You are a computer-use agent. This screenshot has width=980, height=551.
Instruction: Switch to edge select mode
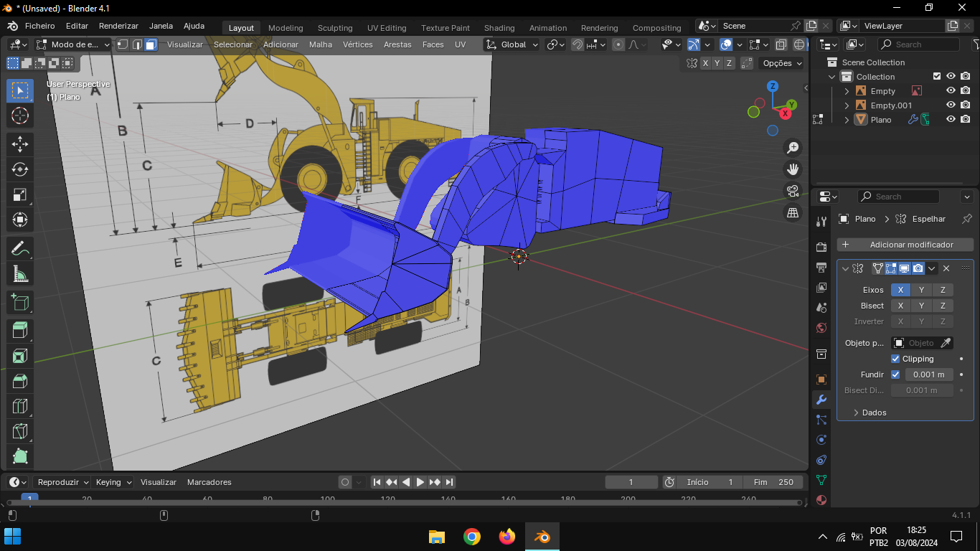(x=137, y=44)
